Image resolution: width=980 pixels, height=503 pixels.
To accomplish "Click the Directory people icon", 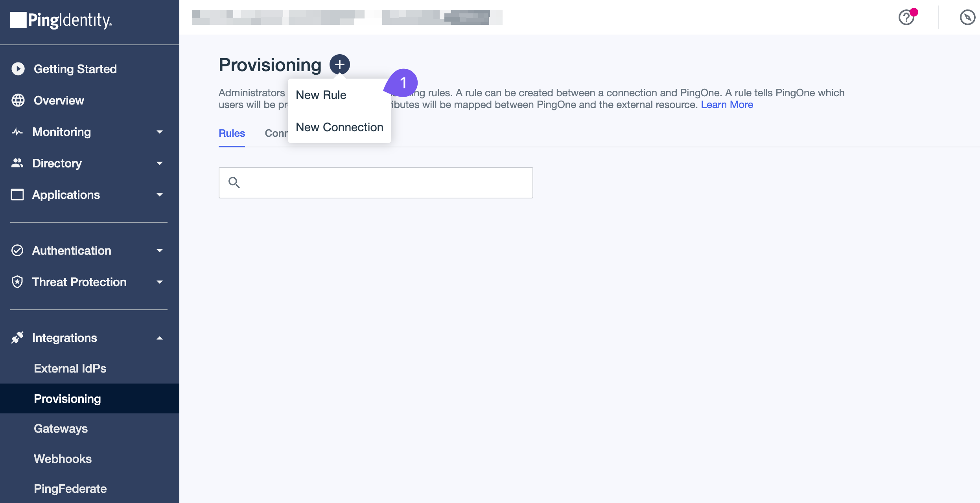I will 17,163.
